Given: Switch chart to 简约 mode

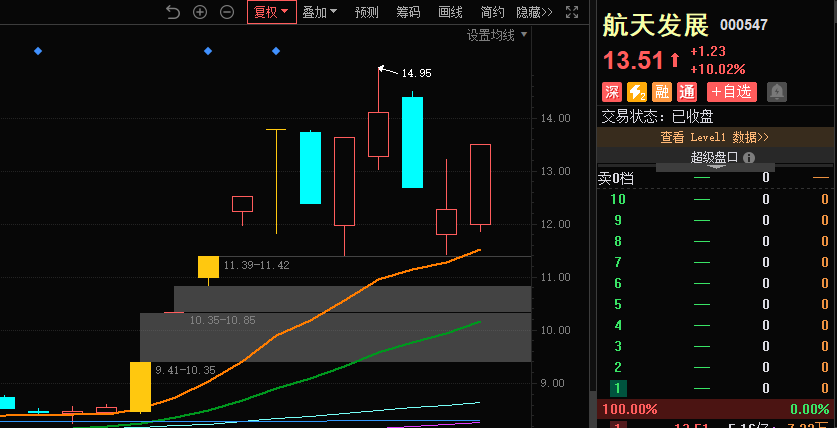Looking at the screenshot, I should pos(492,12).
